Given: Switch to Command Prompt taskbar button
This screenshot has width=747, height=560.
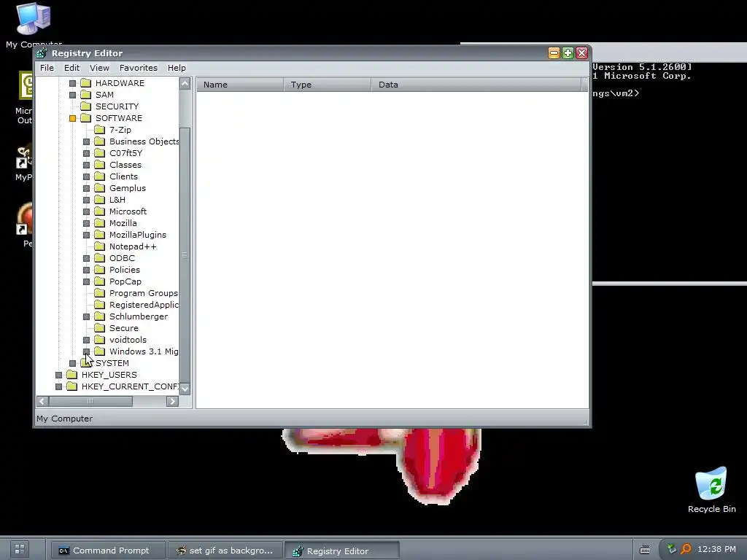Looking at the screenshot, I should pyautogui.click(x=109, y=550).
